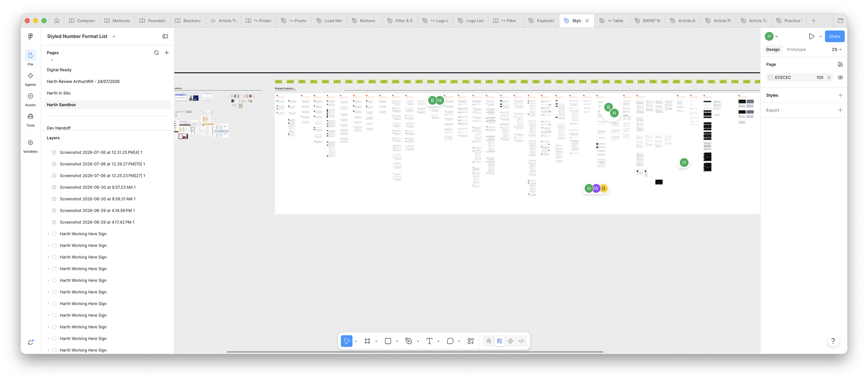Viewport: 868px width, 381px height.
Task: Collapse the left sidebar panel toggle
Action: point(165,36)
